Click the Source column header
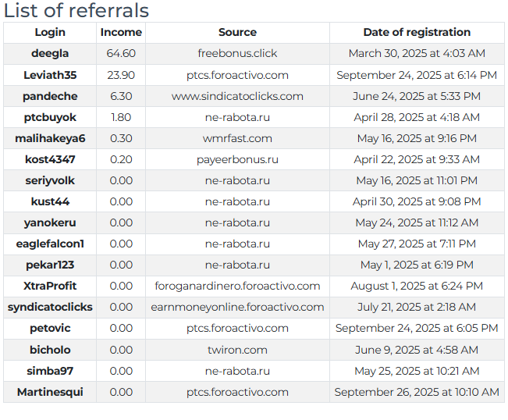Screen dimensions: 508x420 tap(237, 33)
